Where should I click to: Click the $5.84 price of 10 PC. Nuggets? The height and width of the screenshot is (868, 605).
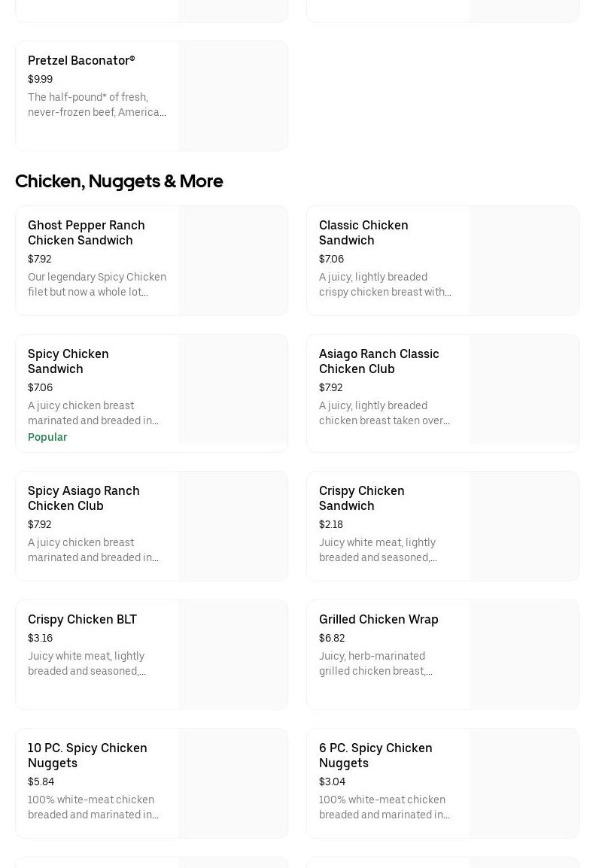pyautogui.click(x=41, y=782)
